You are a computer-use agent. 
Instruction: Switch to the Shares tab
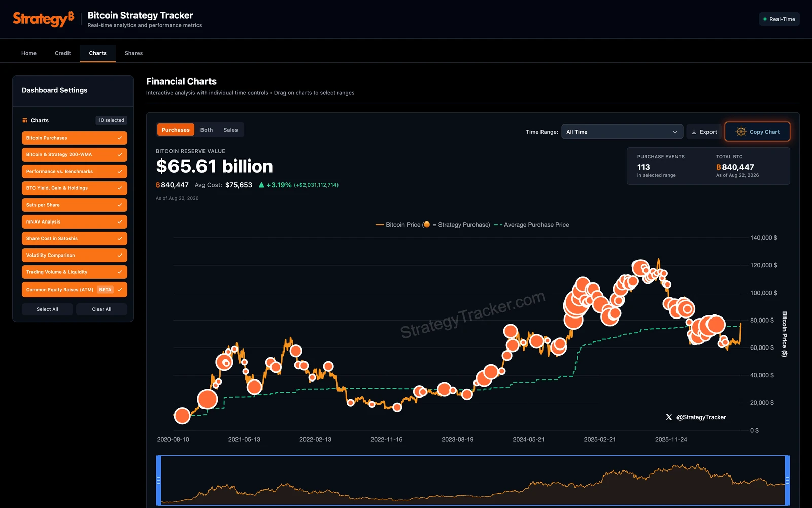tap(134, 53)
